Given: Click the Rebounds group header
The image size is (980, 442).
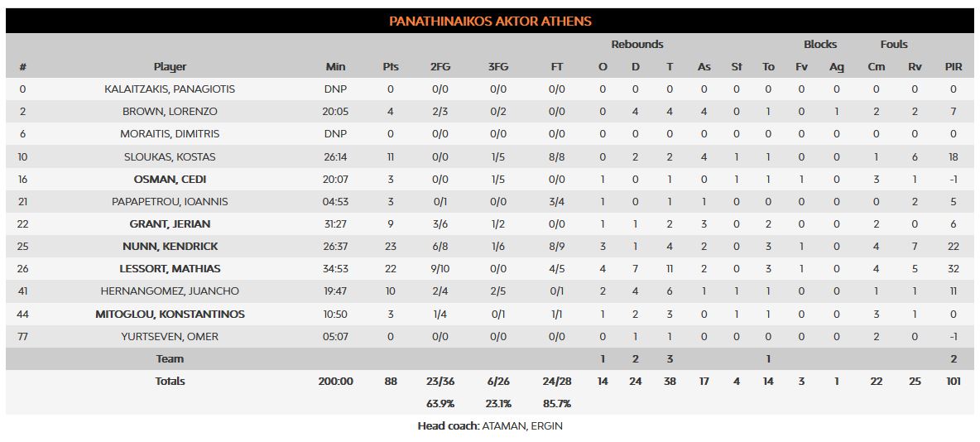Looking at the screenshot, I should 637,44.
